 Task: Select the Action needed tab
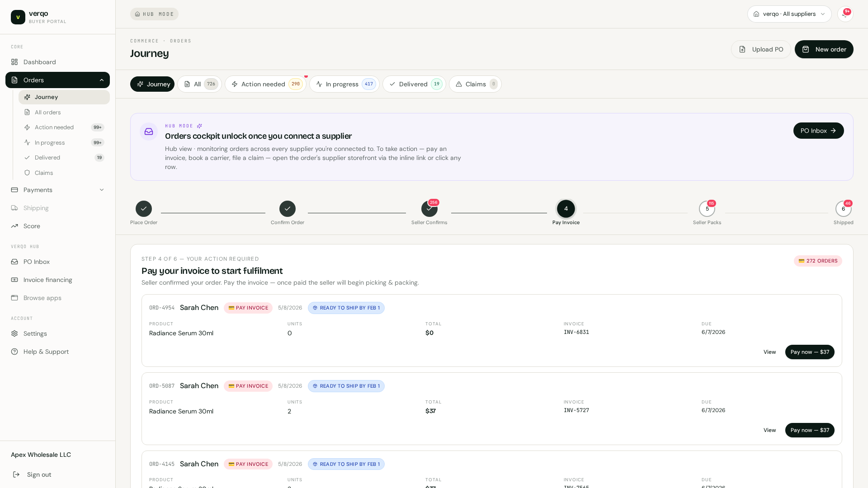265,84
